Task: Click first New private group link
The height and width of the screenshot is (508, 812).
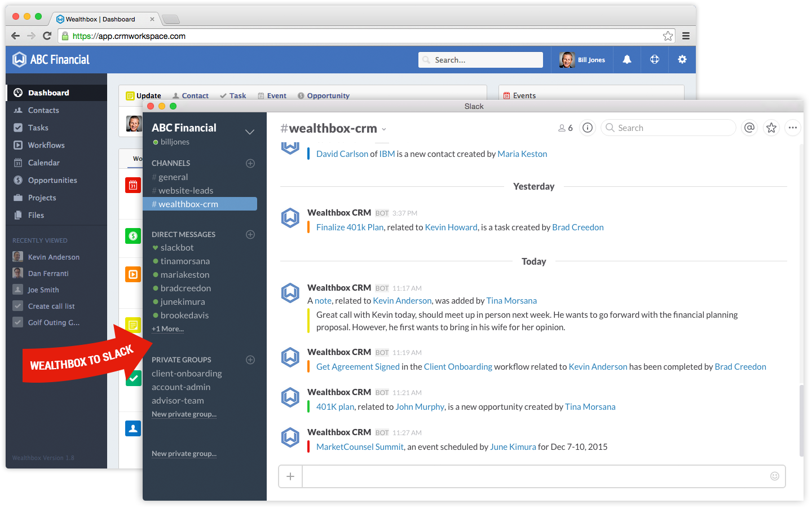Action: pyautogui.click(x=184, y=414)
